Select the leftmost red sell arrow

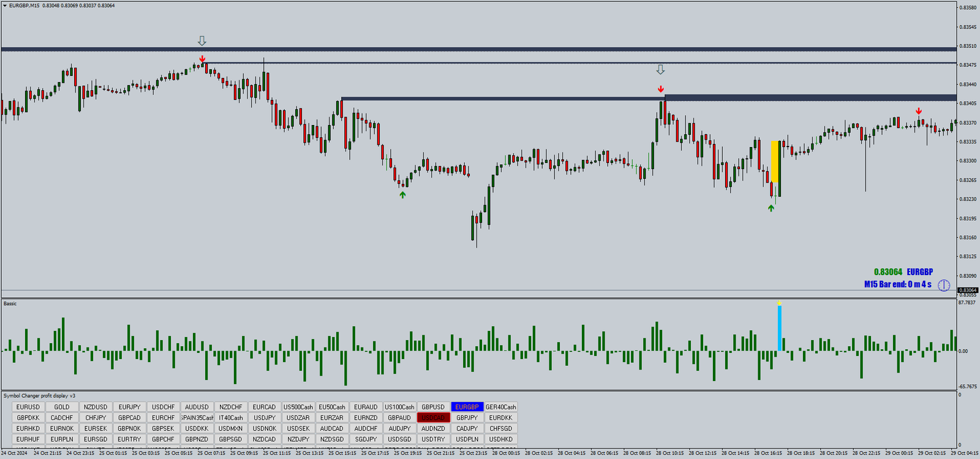coord(202,59)
